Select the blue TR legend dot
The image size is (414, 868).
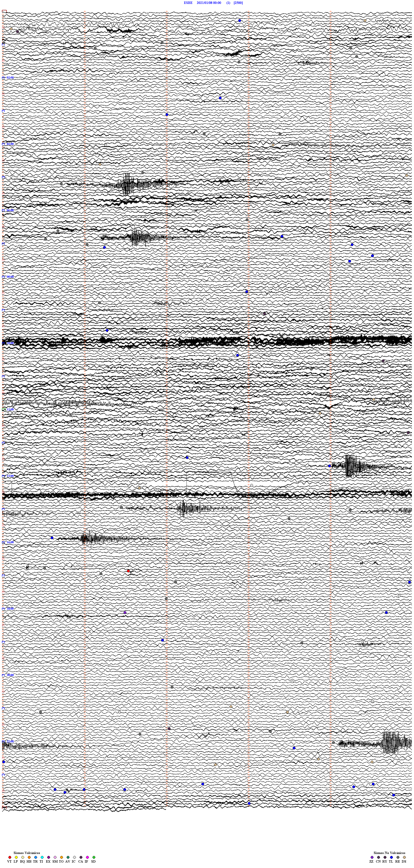coord(36,857)
